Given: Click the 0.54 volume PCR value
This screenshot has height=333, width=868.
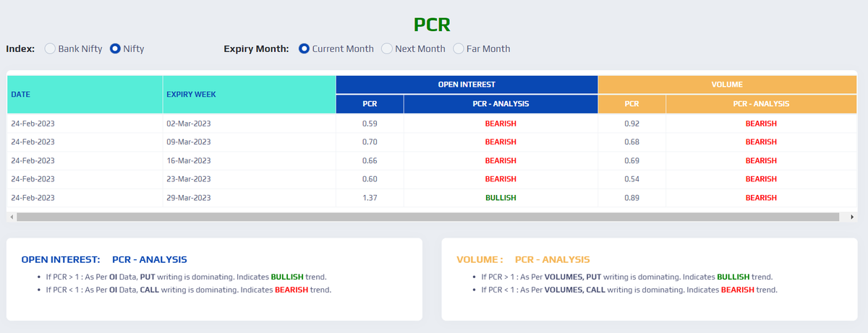Looking at the screenshot, I should pos(631,179).
